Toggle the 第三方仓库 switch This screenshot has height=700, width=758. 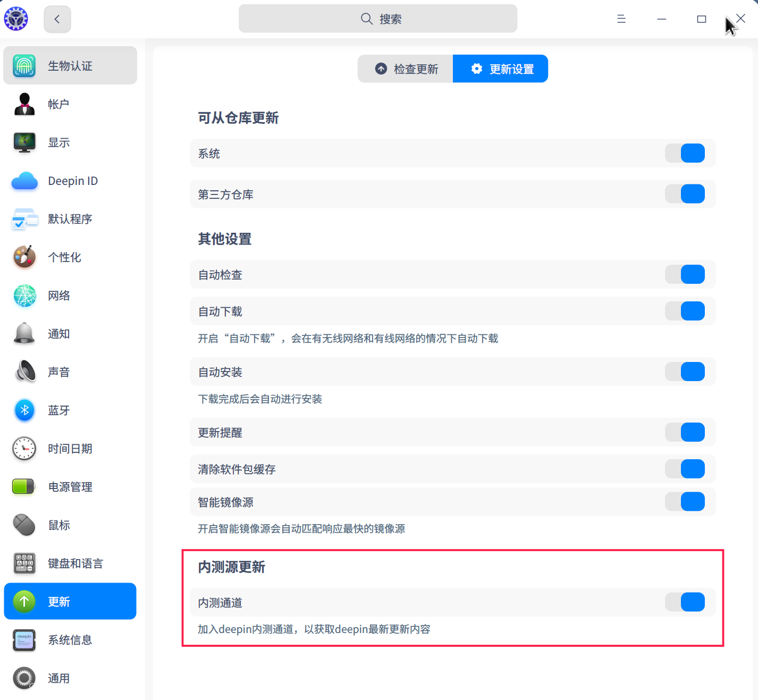coord(685,194)
